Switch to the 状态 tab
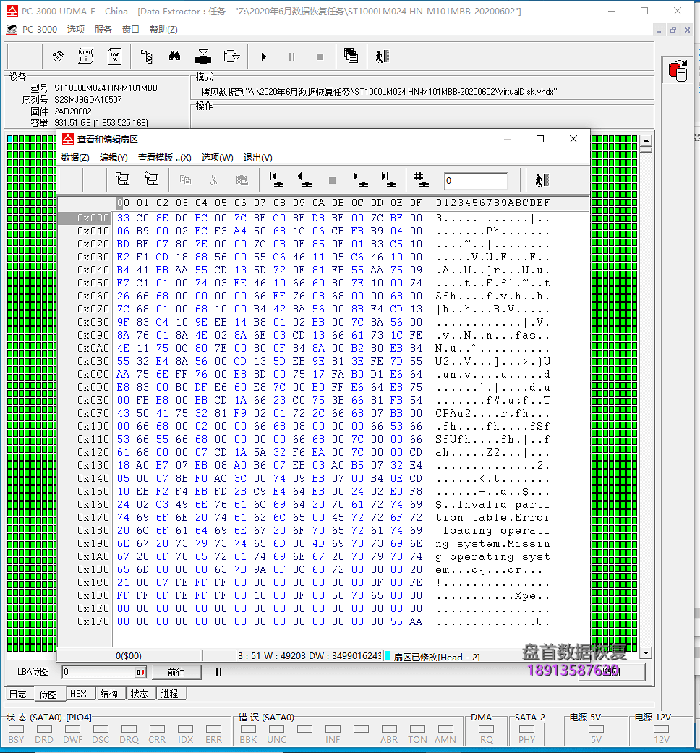Image resolution: width=700 pixels, height=753 pixels. (x=140, y=694)
